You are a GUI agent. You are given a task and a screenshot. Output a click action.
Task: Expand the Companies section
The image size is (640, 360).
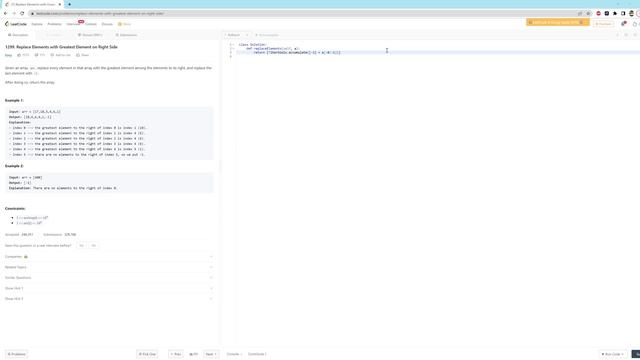[x=109, y=257]
